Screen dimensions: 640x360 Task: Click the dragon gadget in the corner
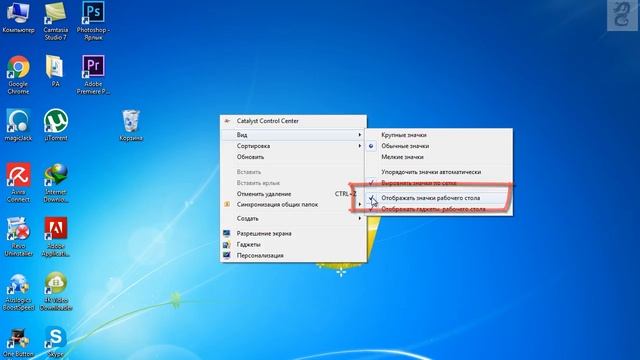622,15
